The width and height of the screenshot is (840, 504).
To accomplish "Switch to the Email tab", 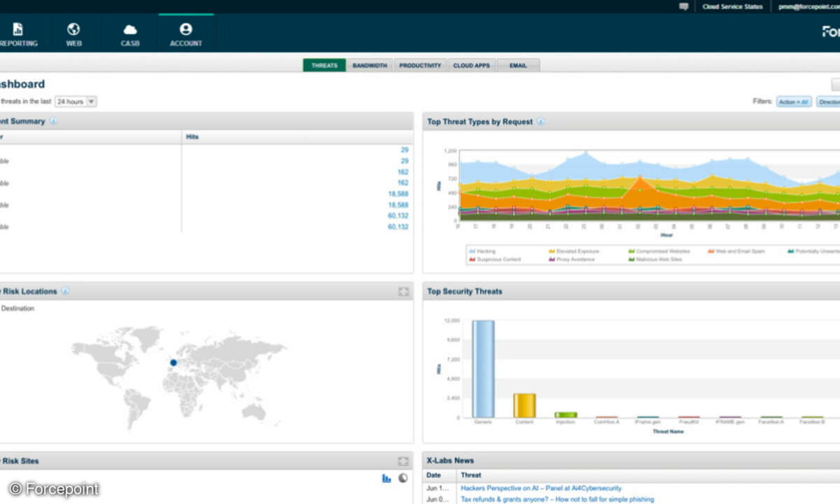I will click(518, 65).
